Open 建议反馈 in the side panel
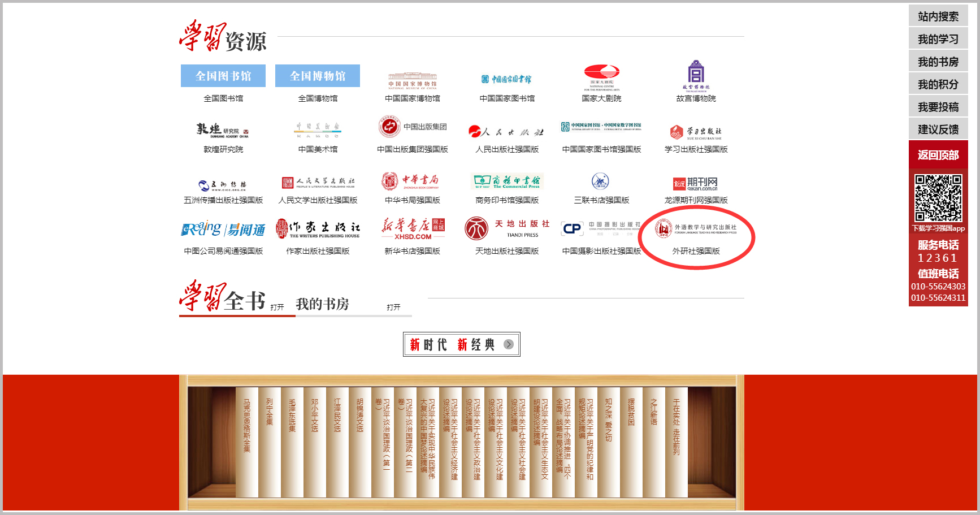 pos(938,129)
